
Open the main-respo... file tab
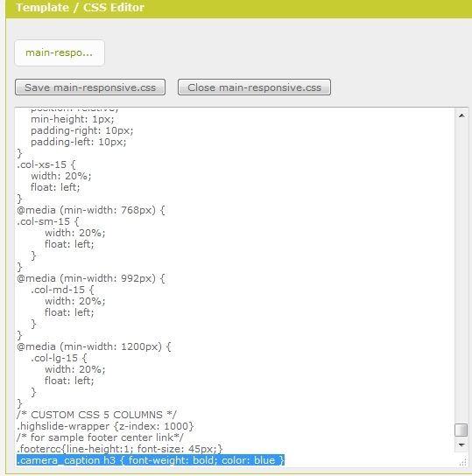click(x=60, y=52)
